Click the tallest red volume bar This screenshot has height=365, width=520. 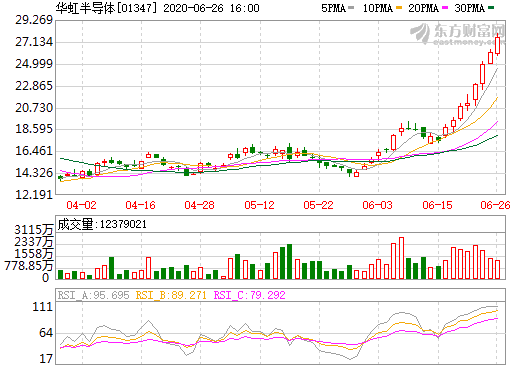click(401, 258)
